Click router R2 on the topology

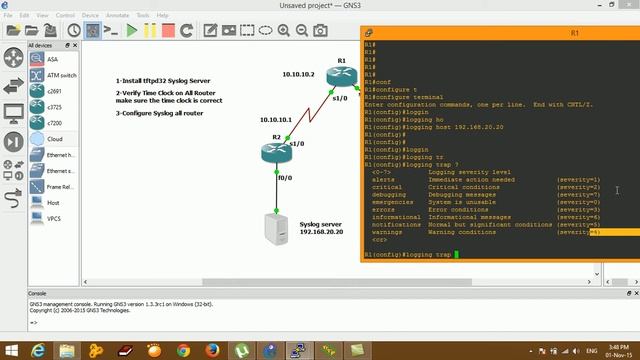(x=276, y=153)
